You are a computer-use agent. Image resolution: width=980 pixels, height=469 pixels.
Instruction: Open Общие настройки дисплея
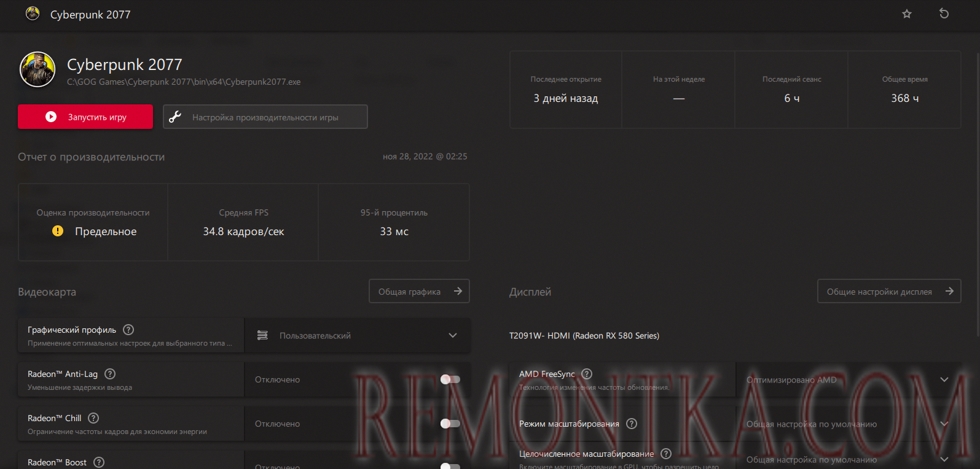coord(889,291)
